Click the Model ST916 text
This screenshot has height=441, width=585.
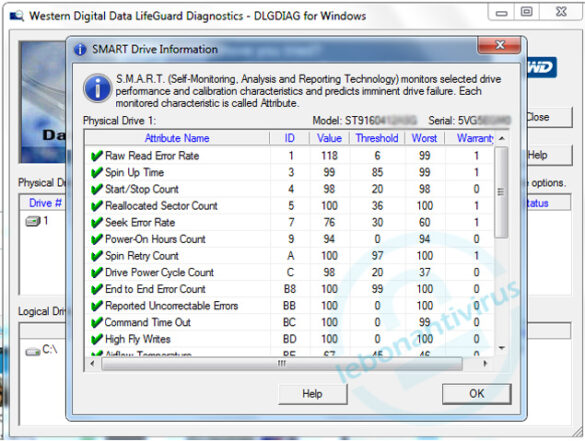coord(364,121)
